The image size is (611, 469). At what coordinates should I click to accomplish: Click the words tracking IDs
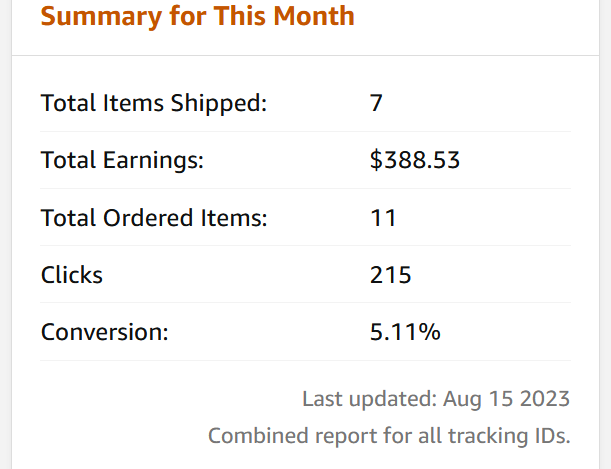509,436
